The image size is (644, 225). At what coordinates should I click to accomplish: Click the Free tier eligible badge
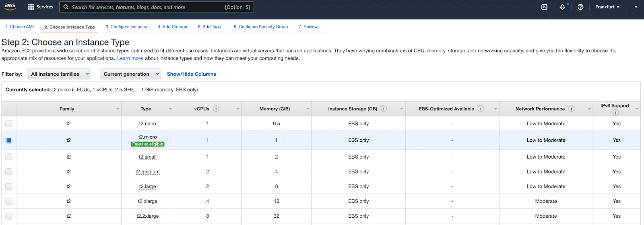pyautogui.click(x=148, y=144)
